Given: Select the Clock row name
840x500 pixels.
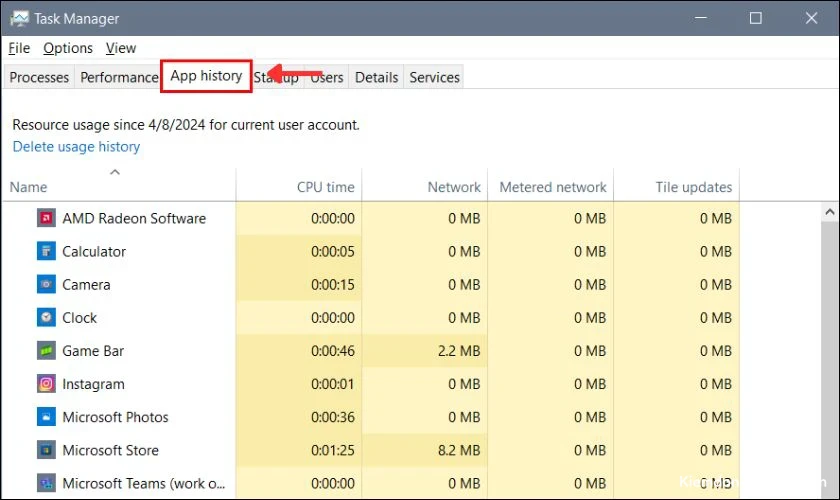Looking at the screenshot, I should point(79,318).
